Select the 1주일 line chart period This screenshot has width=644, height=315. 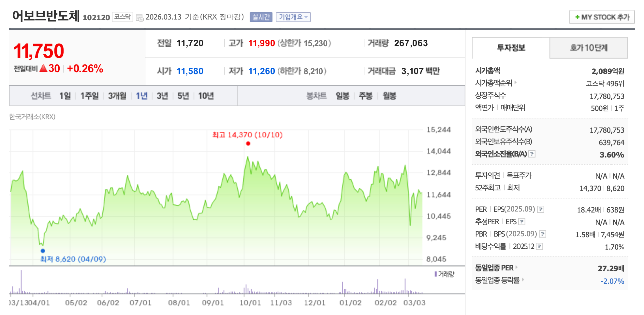point(89,96)
